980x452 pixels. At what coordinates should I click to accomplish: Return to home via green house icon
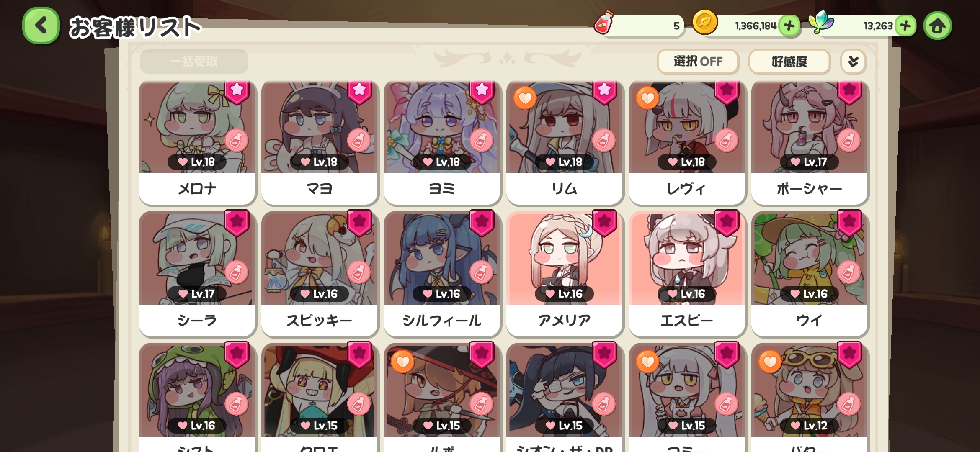[x=937, y=26]
